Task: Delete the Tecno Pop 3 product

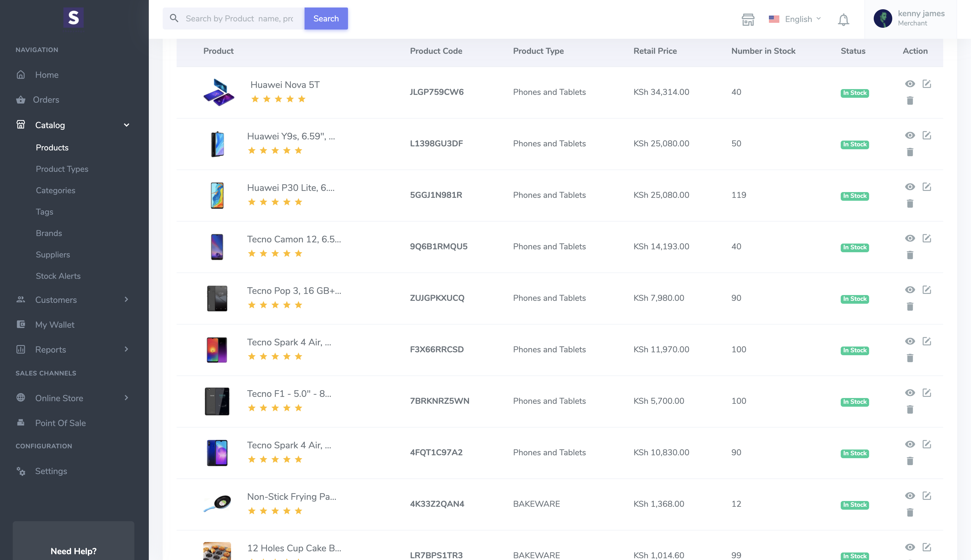Action: [910, 307]
